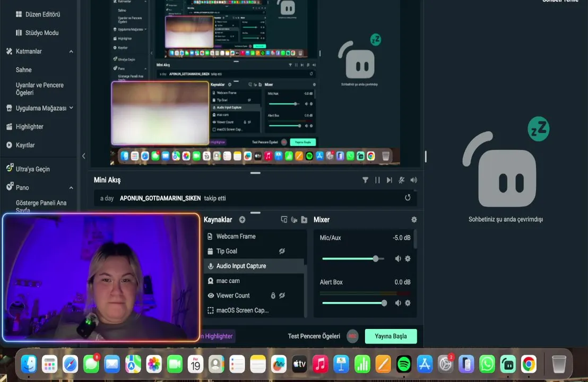Click the offline chat mascot icon
The height and width of the screenshot is (382, 588).
(x=506, y=162)
